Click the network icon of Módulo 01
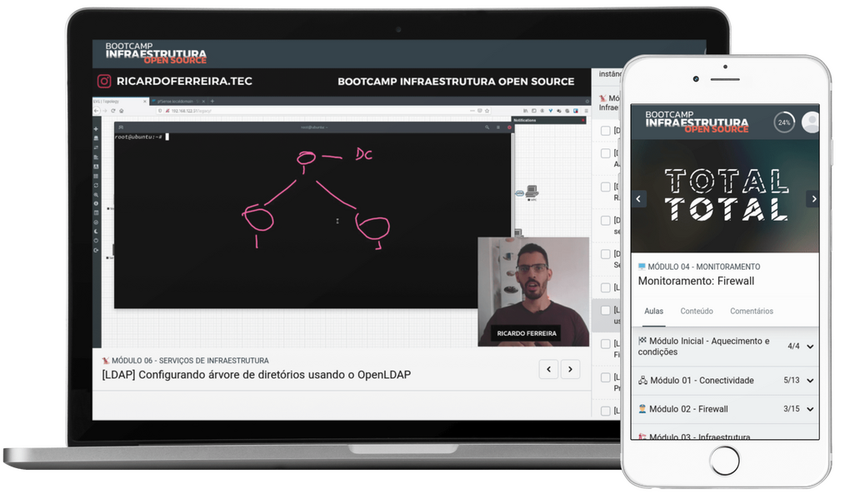The width and height of the screenshot is (850, 504). coord(643,381)
